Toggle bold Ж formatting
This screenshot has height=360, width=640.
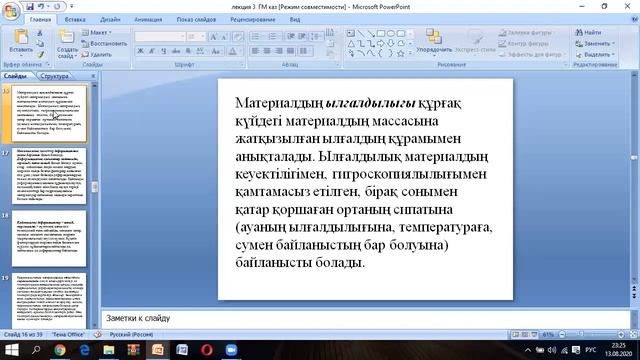[140, 51]
